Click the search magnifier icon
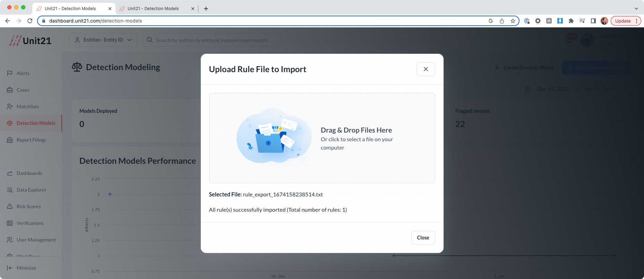This screenshot has width=644, height=279. 150,40
